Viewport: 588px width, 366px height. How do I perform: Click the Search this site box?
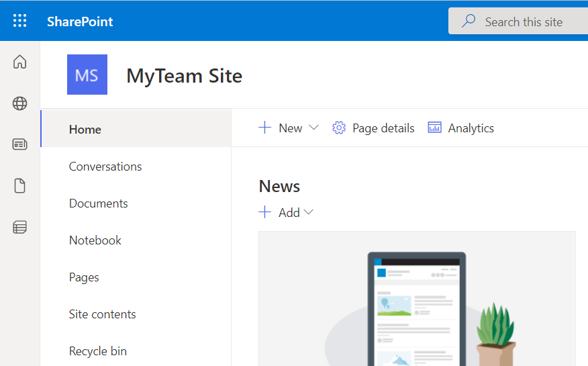tap(524, 22)
